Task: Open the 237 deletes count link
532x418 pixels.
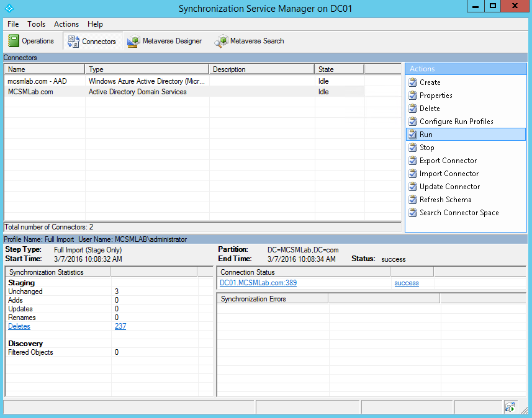Action: (120, 326)
